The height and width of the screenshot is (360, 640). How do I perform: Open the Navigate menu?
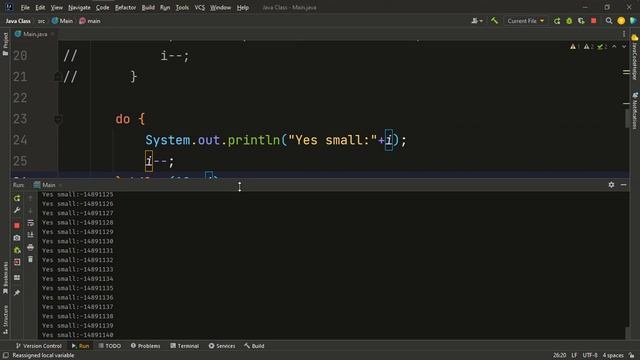79,7
